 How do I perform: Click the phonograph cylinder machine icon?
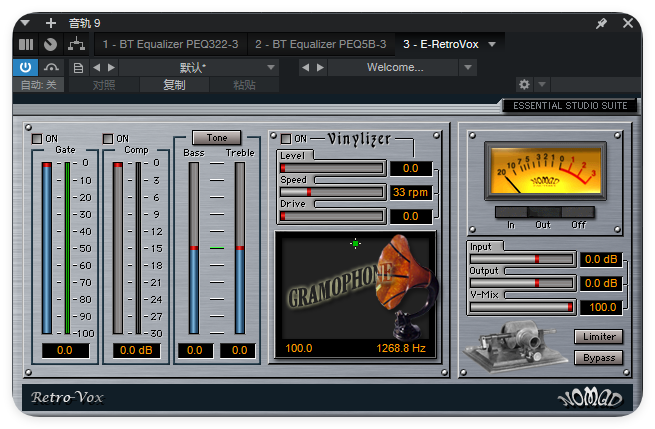(x=516, y=345)
